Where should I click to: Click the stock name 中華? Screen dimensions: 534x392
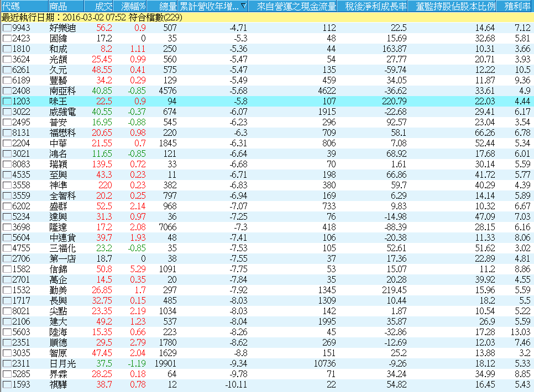[58, 144]
